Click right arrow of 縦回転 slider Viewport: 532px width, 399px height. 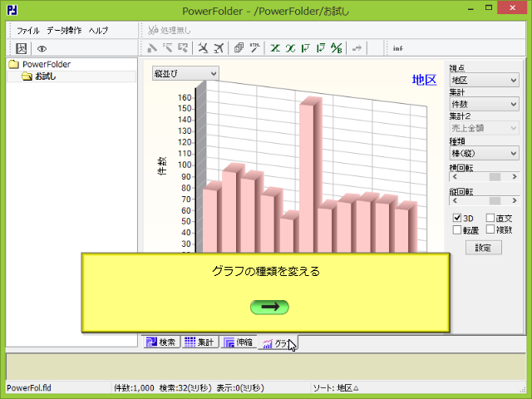[x=515, y=201]
